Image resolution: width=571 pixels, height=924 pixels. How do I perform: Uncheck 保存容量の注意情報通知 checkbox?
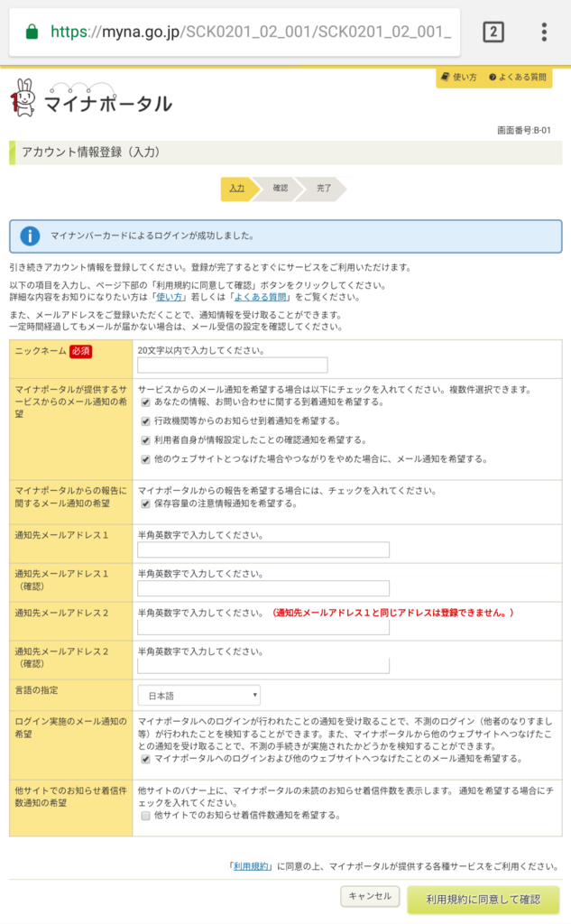pos(145,504)
